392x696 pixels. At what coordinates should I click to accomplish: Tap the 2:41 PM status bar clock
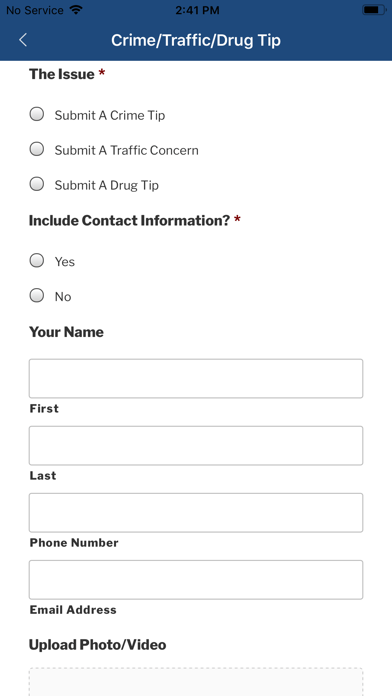coord(197,10)
